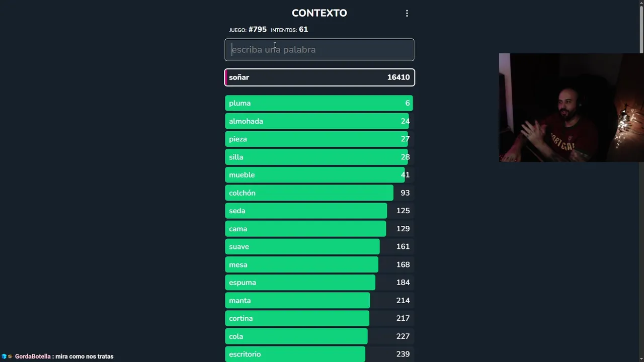Click the 'cola' word bar
The width and height of the screenshot is (644, 362).
coord(319,336)
